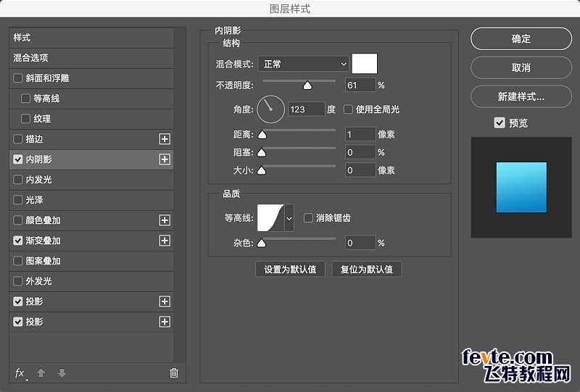Move effect down arrow icon
The height and width of the screenshot is (392, 580).
(62, 372)
